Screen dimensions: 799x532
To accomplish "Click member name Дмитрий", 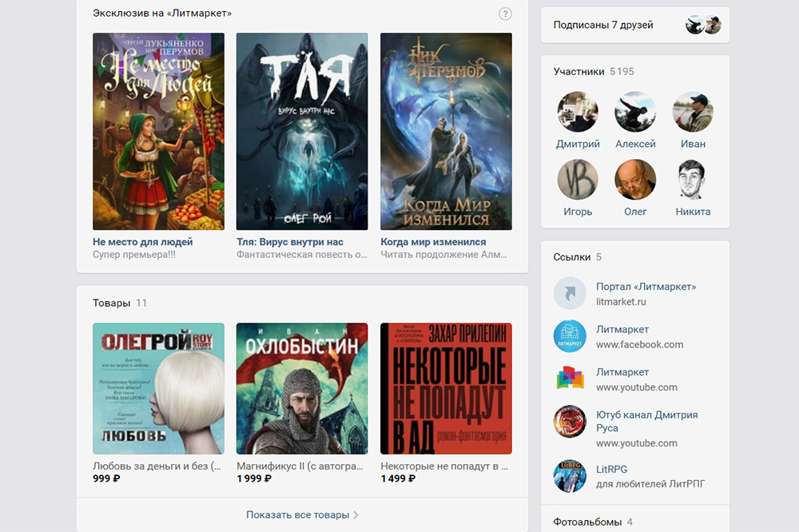I will [578, 145].
